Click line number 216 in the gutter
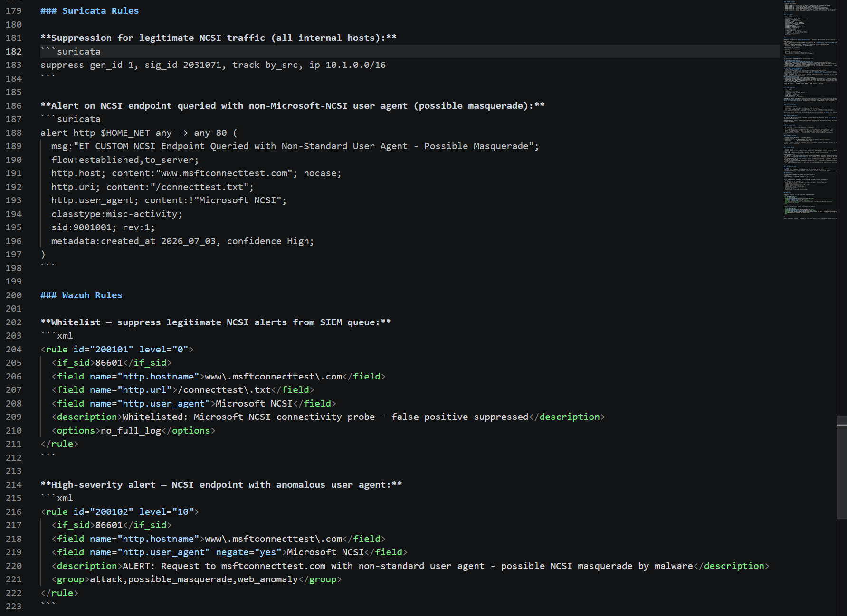Viewport: 847px width, 616px height. 14,512
